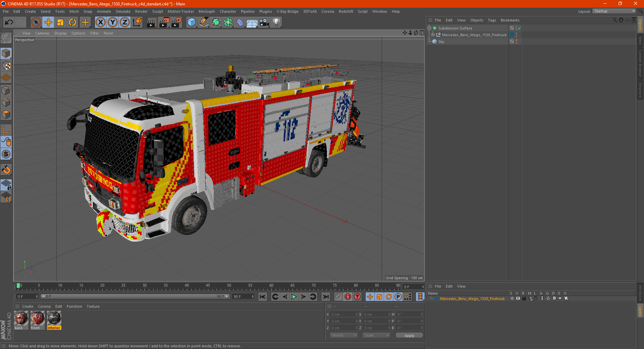Switch to Points mode
This screenshot has height=349, width=644.
(x=6, y=90)
